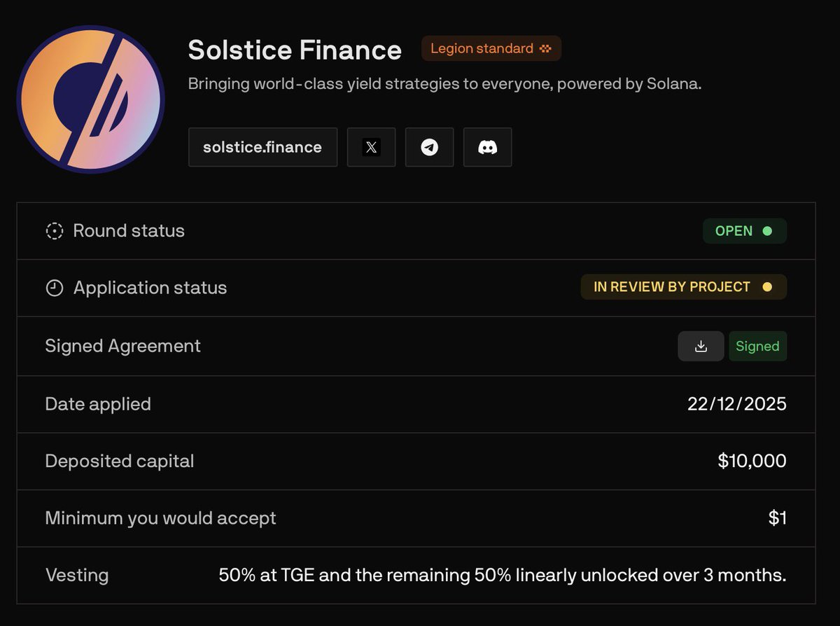The image size is (840, 626).
Task: Click the Vesting terms description text
Action: click(x=502, y=576)
